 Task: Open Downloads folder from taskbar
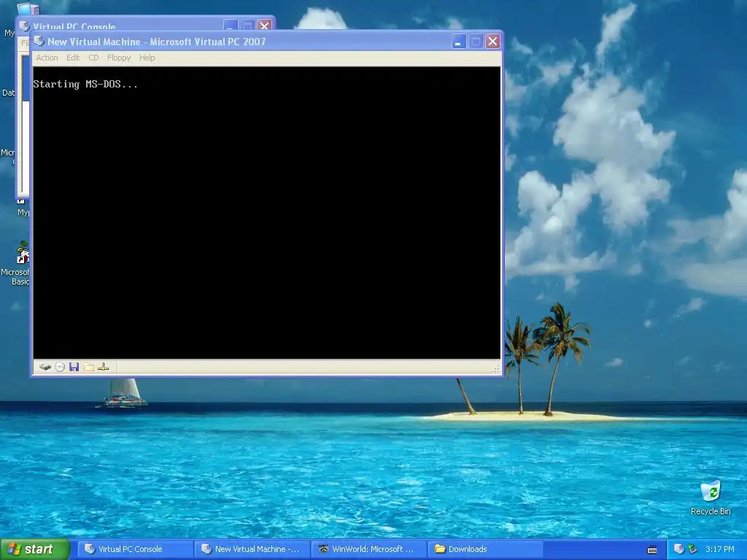click(x=485, y=549)
